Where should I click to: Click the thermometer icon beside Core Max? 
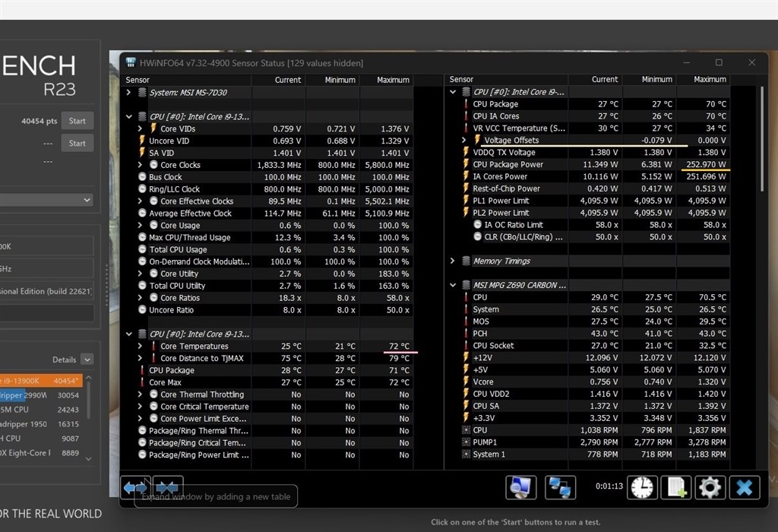[x=142, y=382]
